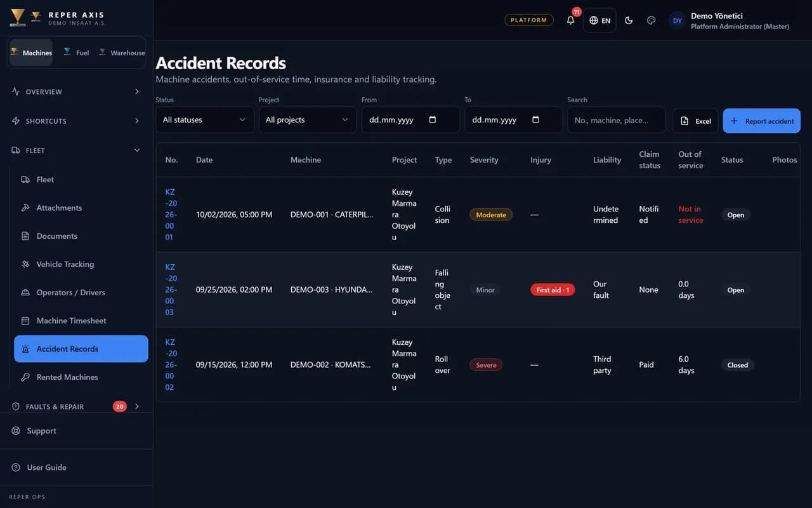
Task: Export records with Excel button
Action: coord(695,121)
